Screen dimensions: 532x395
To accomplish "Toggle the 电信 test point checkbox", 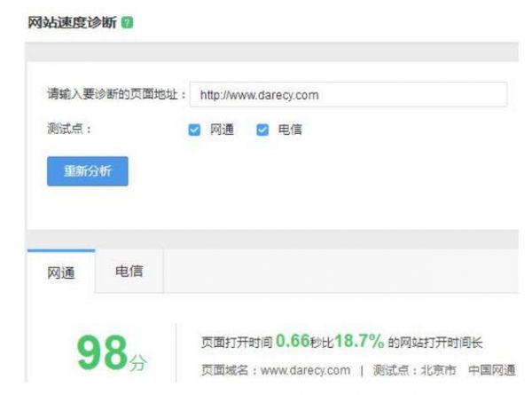I will (x=262, y=130).
